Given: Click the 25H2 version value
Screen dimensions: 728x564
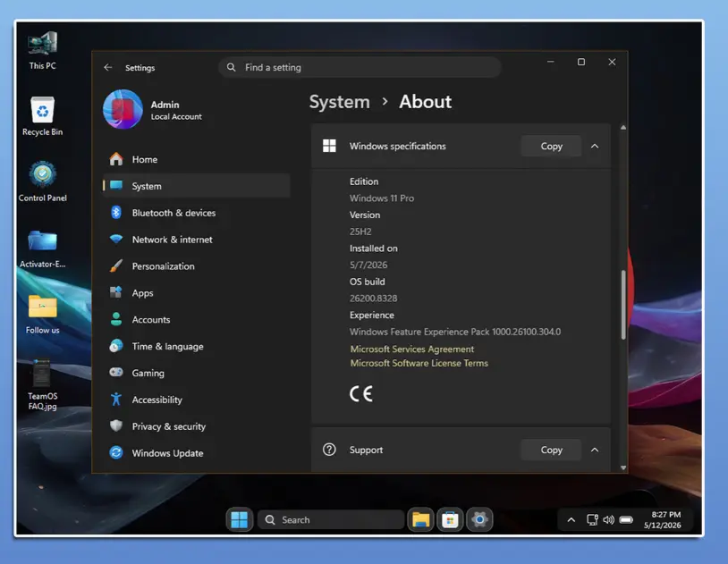Looking at the screenshot, I should tap(360, 231).
